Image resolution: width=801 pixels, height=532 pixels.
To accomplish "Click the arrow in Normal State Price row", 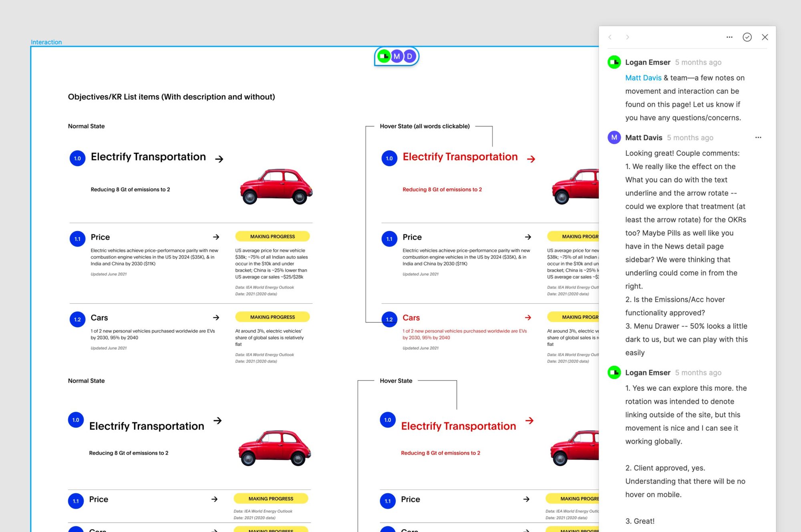I will coord(216,237).
